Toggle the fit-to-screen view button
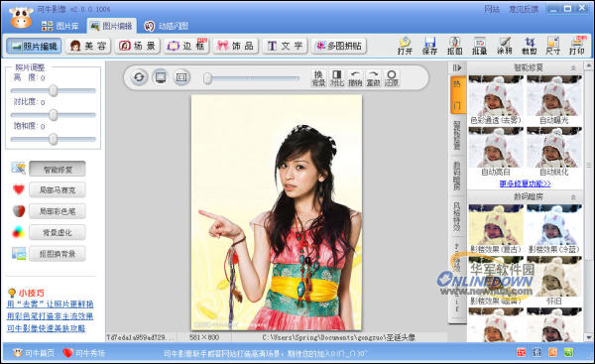Screen dimensions: 595x364 (161, 77)
